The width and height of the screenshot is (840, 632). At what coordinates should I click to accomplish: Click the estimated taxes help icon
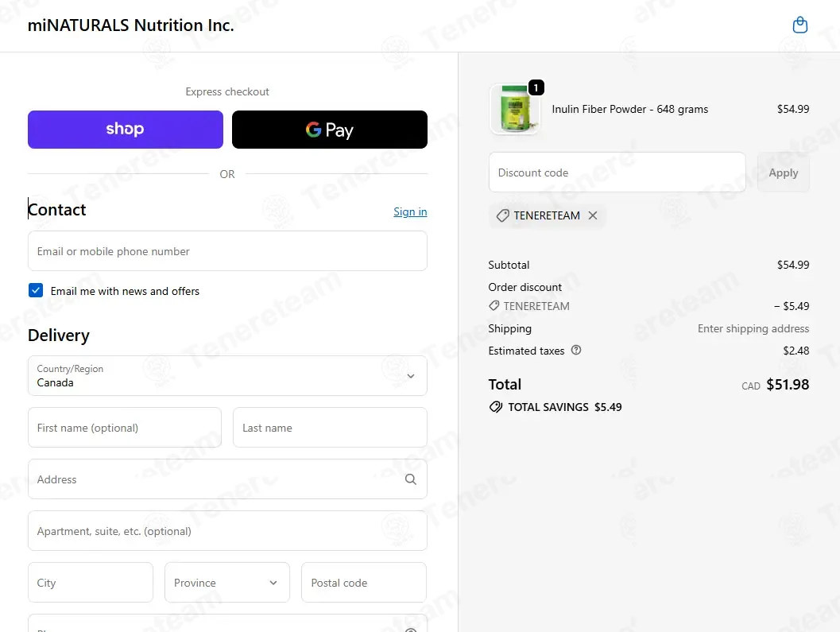[x=576, y=350]
